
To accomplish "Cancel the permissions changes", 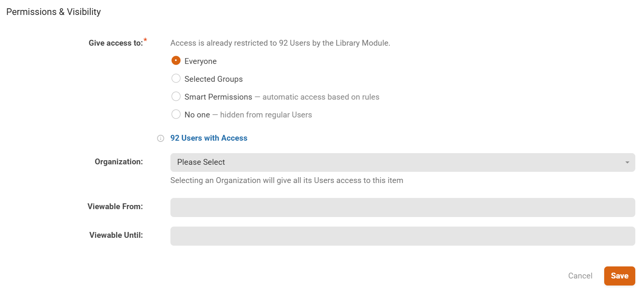I will click(580, 276).
